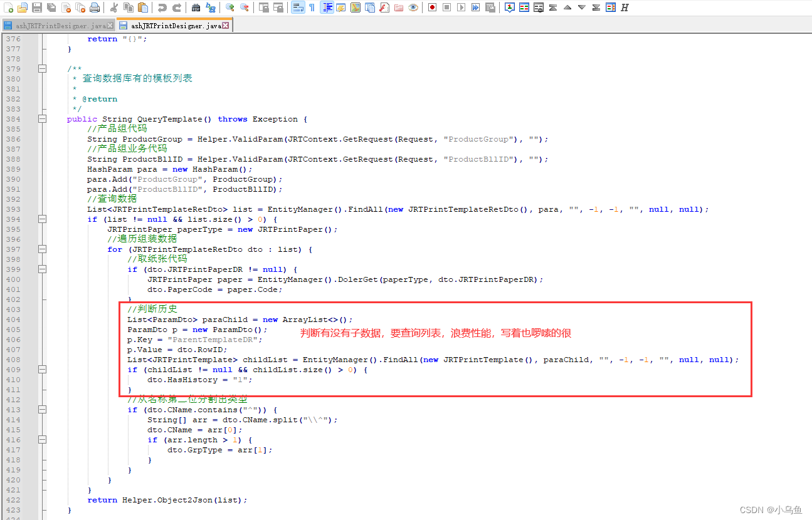Image resolution: width=812 pixels, height=520 pixels.
Task: Clear the active compare results
Action: pyautogui.click(x=539, y=8)
